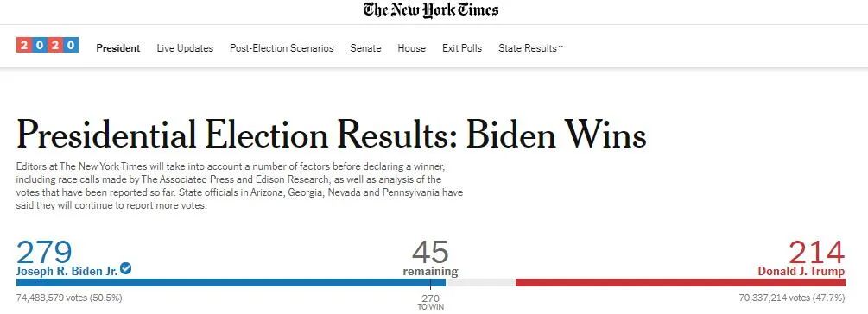Click the red Trump electoral vote bar
This screenshot has width=868, height=314.
click(681, 282)
